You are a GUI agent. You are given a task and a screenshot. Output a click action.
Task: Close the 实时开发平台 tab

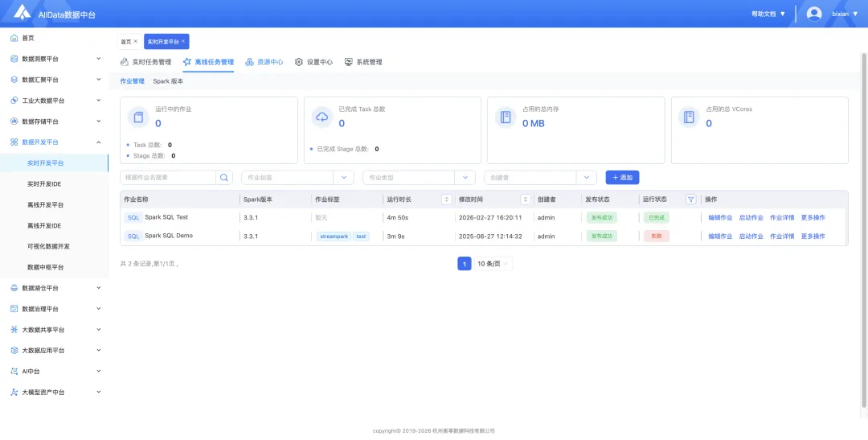[183, 41]
